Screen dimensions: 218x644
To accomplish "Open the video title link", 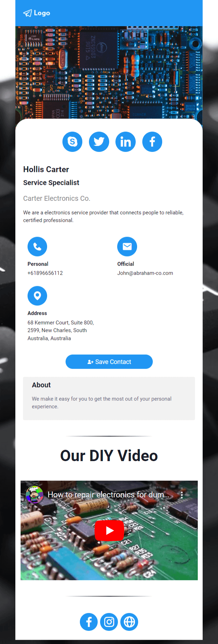I will click(108, 495).
